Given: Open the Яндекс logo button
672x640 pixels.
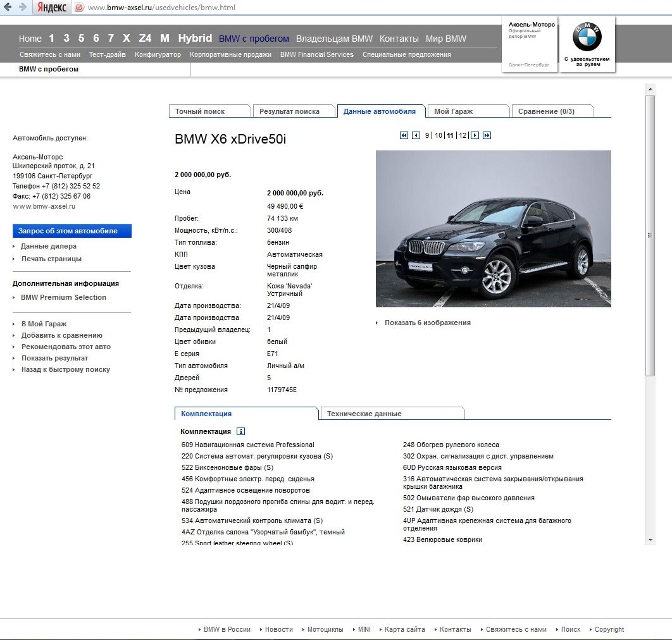Looking at the screenshot, I should coord(52,8).
